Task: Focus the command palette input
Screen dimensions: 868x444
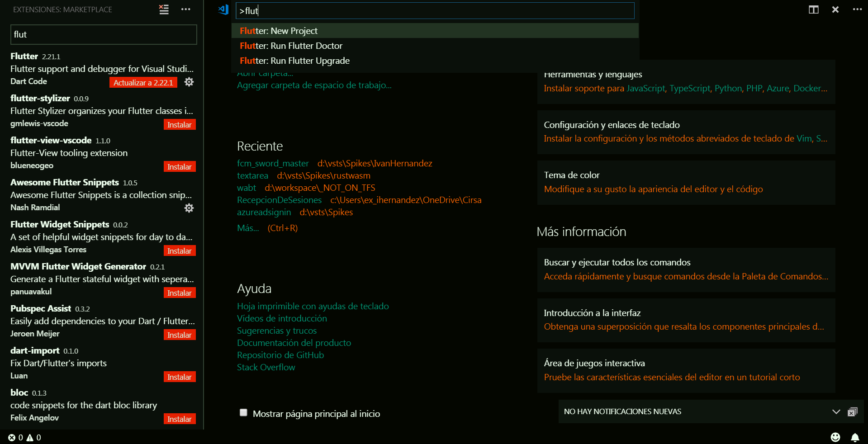Action: pos(435,11)
